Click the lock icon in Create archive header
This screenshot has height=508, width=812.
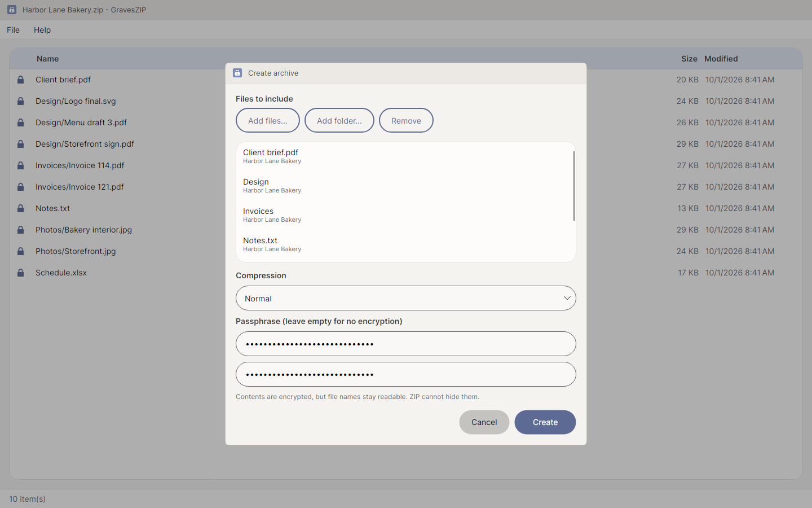pyautogui.click(x=237, y=73)
